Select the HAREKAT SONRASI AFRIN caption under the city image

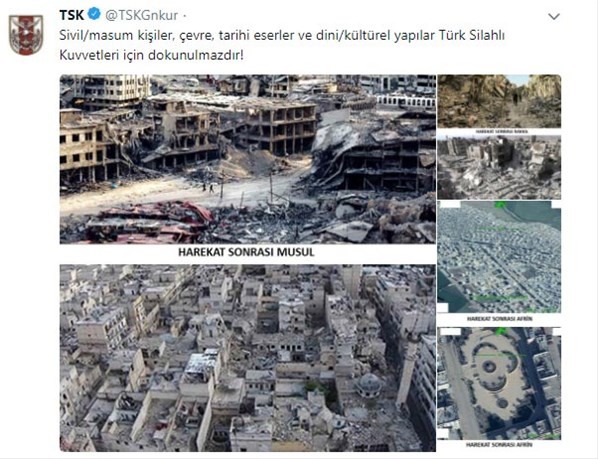point(499,318)
